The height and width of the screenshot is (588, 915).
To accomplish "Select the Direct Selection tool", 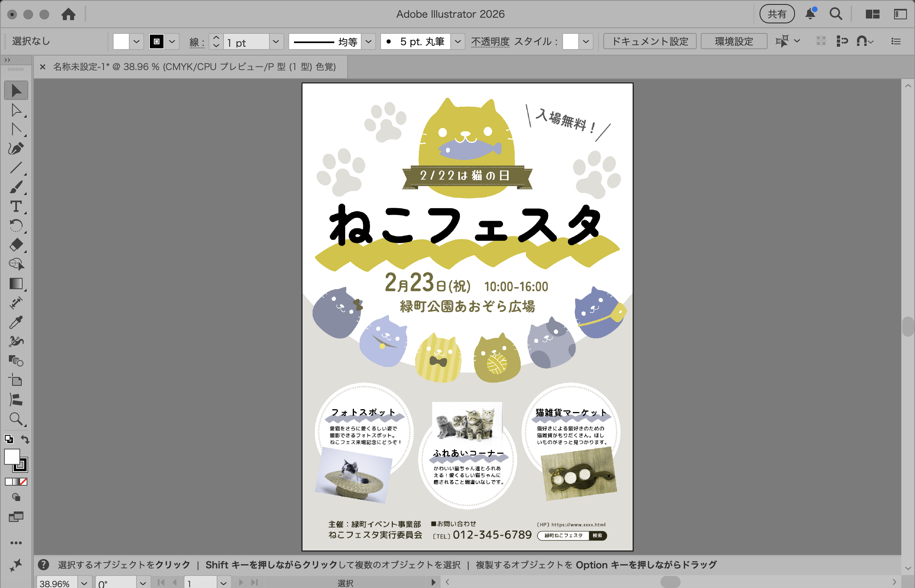I will (x=16, y=110).
